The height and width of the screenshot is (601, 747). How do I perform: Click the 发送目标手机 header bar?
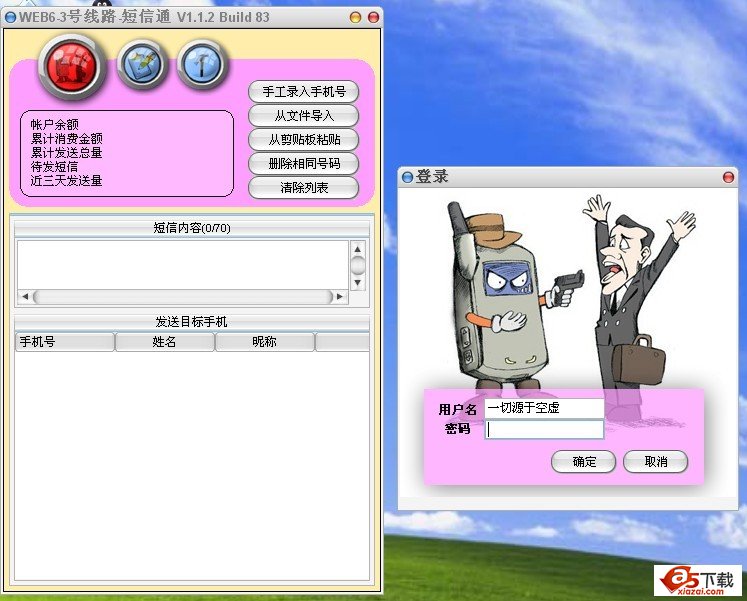(x=192, y=322)
